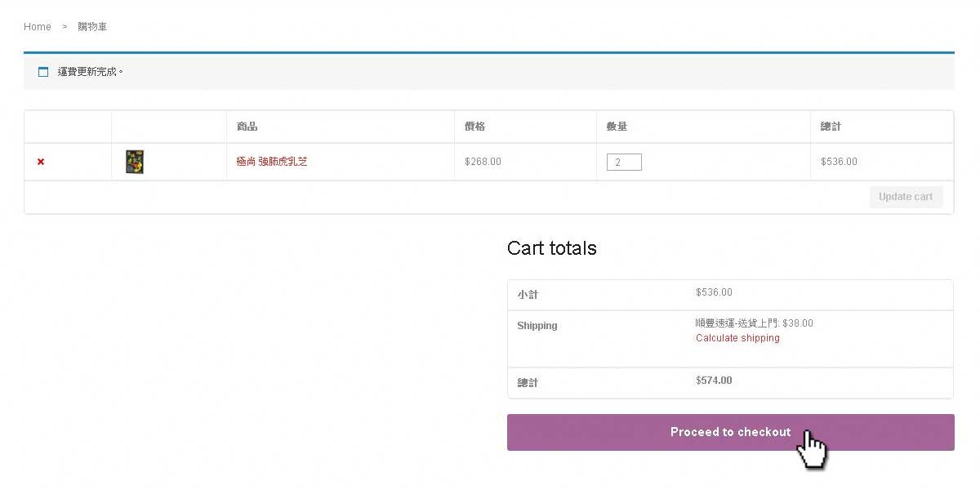Click the Cart totals heading
The image size is (980, 490).
pyautogui.click(x=551, y=248)
